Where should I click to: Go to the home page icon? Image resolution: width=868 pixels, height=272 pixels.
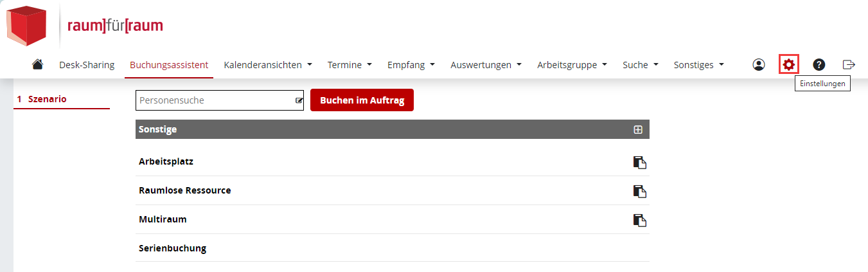tap(37, 64)
